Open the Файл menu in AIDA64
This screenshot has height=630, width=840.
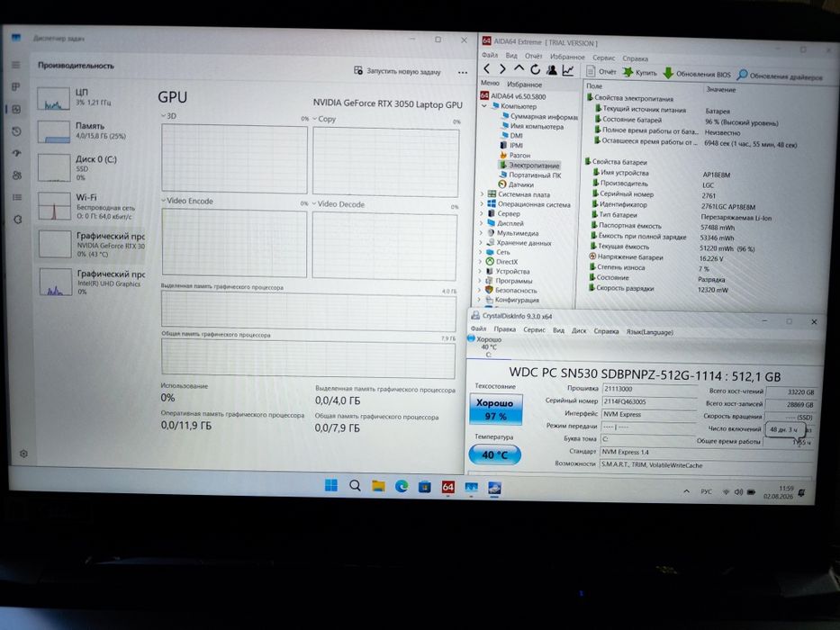pyautogui.click(x=490, y=55)
